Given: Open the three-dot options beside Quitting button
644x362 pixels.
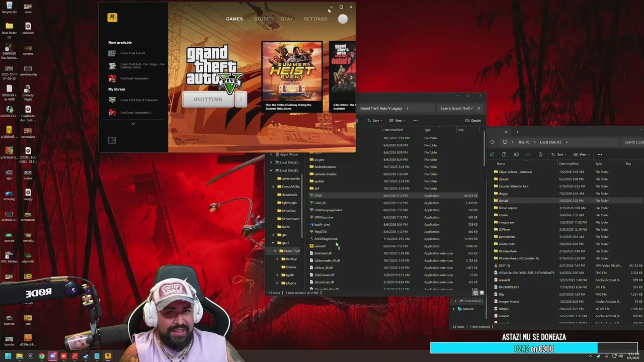Looking at the screenshot, I should (x=240, y=99).
